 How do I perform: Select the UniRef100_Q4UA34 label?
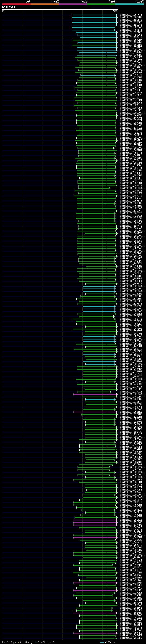point(131,93)
